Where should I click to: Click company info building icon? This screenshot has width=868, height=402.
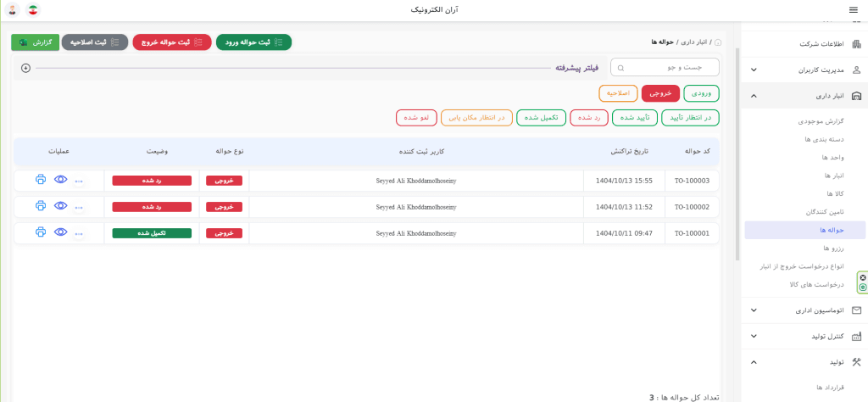(x=856, y=44)
